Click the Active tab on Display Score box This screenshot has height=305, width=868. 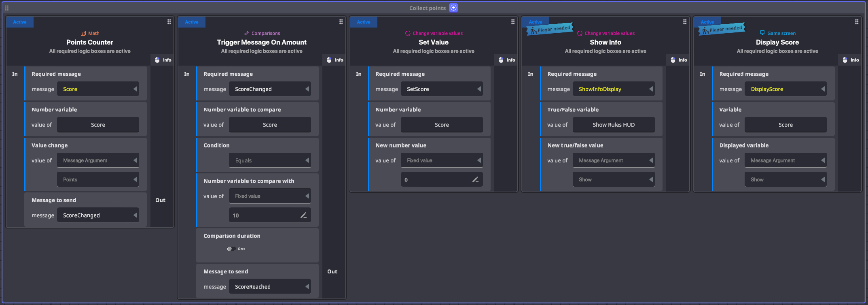point(707,22)
